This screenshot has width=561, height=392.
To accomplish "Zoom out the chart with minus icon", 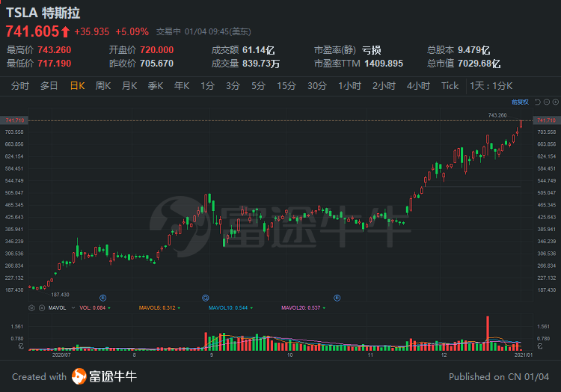I will (x=547, y=102).
